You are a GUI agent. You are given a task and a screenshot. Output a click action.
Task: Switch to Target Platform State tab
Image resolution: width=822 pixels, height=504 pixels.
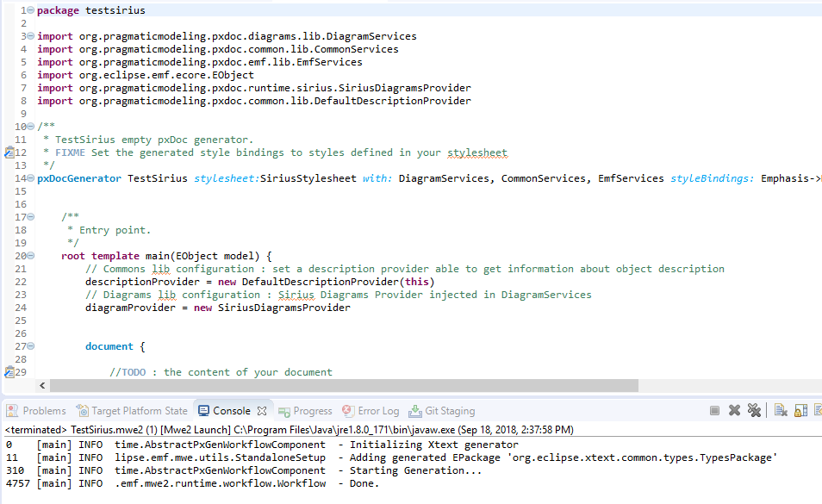[x=132, y=411]
